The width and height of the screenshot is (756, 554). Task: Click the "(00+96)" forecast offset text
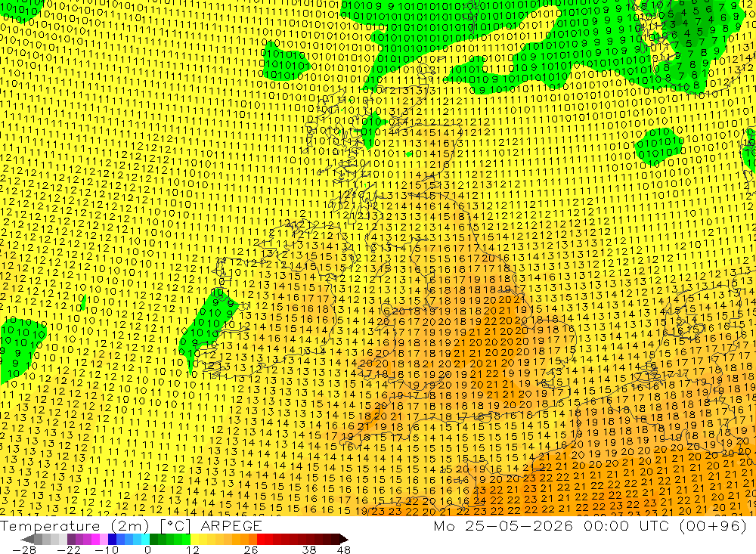coord(713,525)
